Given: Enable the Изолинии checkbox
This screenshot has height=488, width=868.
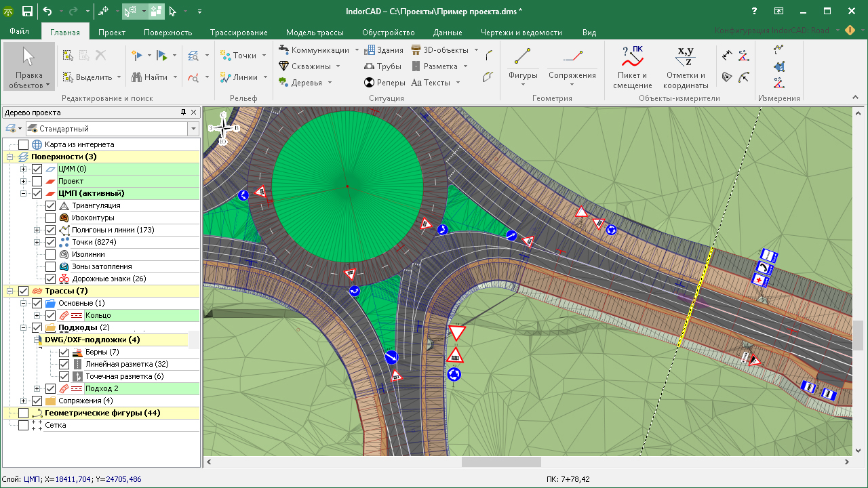Looking at the screenshot, I should 50,254.
